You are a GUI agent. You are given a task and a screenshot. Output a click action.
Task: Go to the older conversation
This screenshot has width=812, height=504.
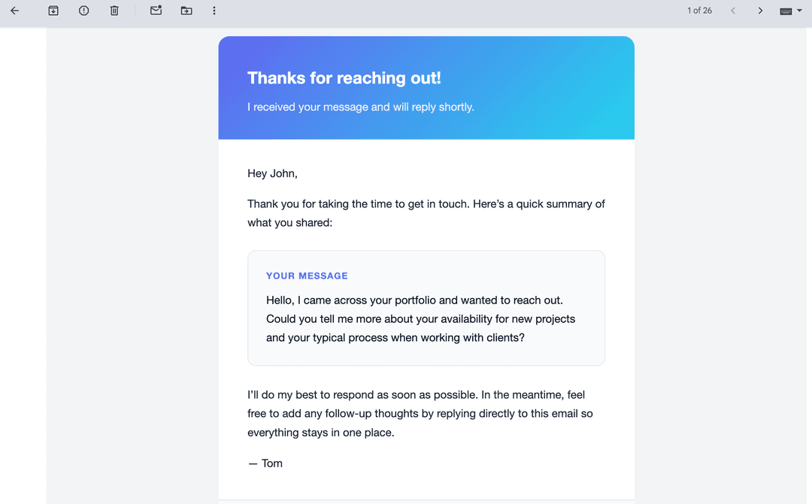760,11
